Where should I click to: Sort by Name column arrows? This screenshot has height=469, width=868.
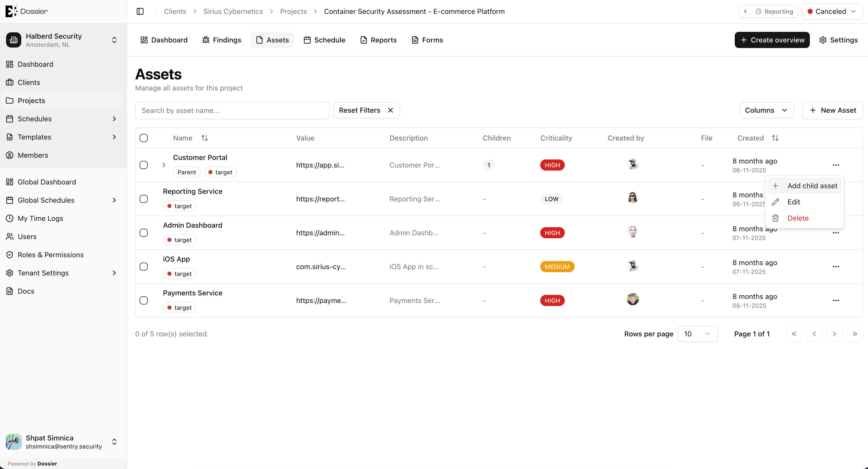click(205, 138)
